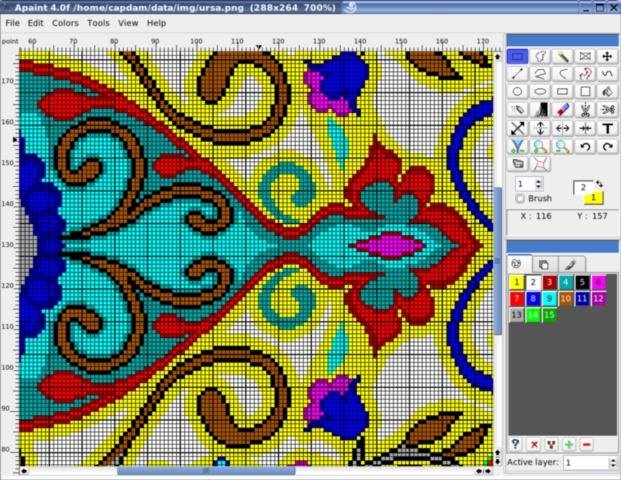Screen dimensions: 621x480
Task: Choose the eraser tool
Action: pyautogui.click(x=562, y=110)
